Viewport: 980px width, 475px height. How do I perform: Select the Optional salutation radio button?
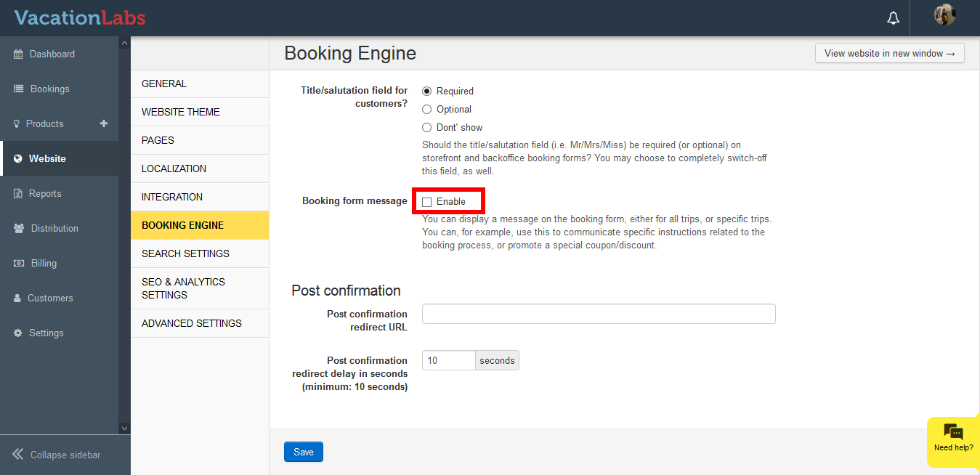tap(427, 110)
